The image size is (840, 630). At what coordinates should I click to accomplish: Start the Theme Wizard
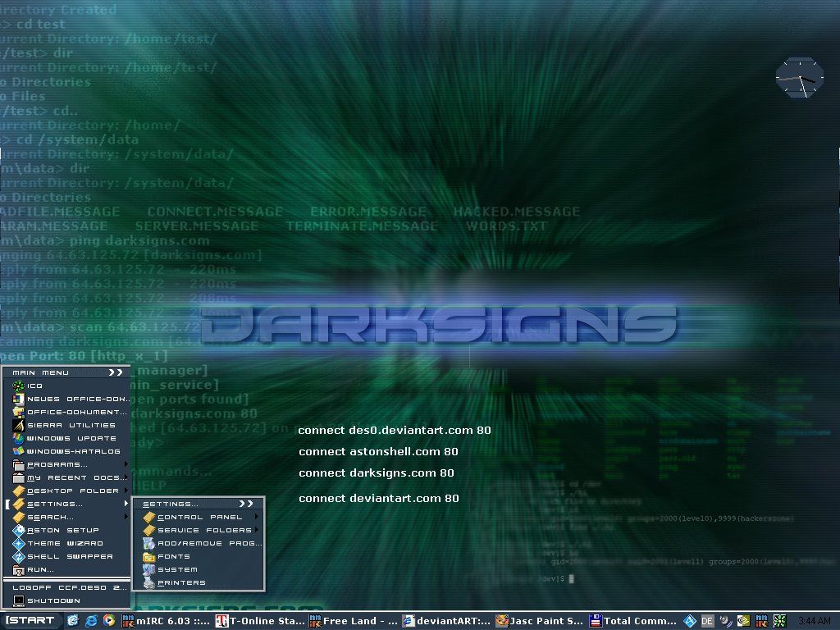click(66, 543)
